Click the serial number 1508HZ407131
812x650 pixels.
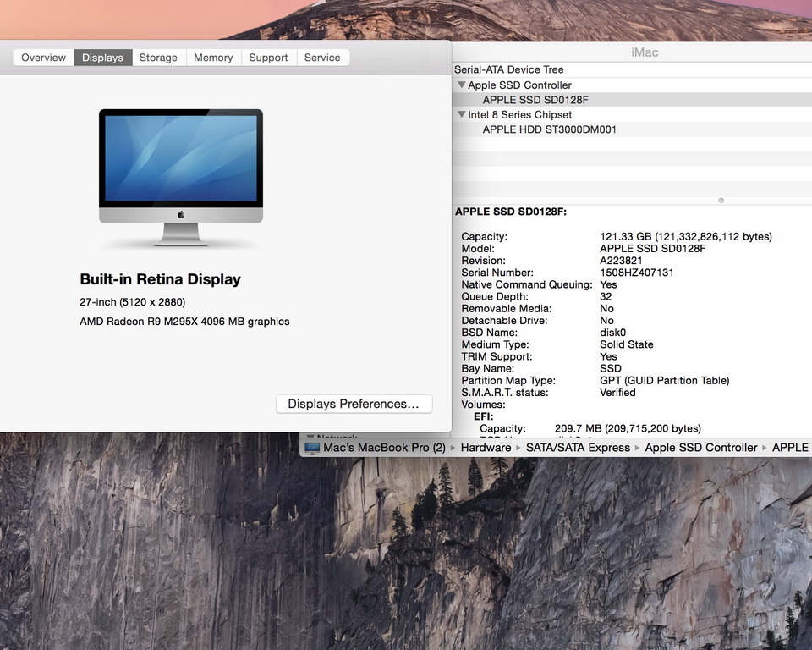pos(636,273)
